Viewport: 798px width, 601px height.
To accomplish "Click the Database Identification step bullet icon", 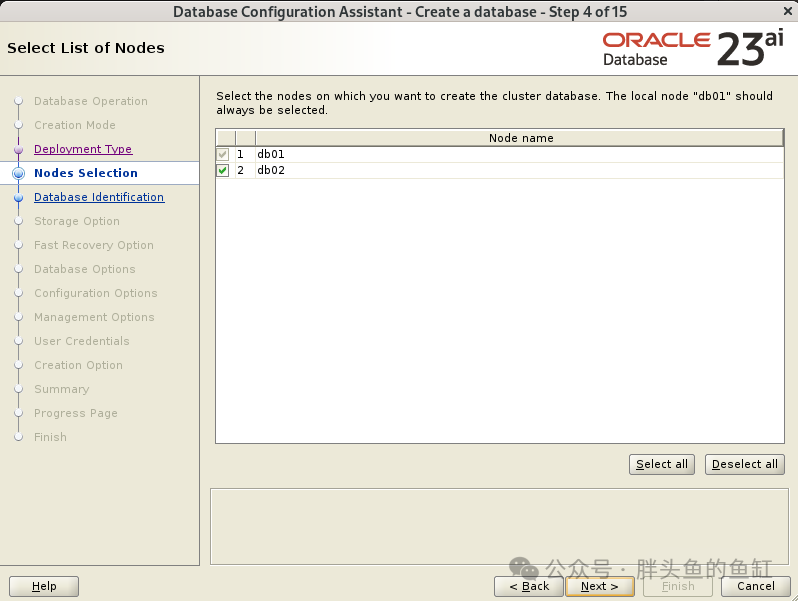I will 18,197.
